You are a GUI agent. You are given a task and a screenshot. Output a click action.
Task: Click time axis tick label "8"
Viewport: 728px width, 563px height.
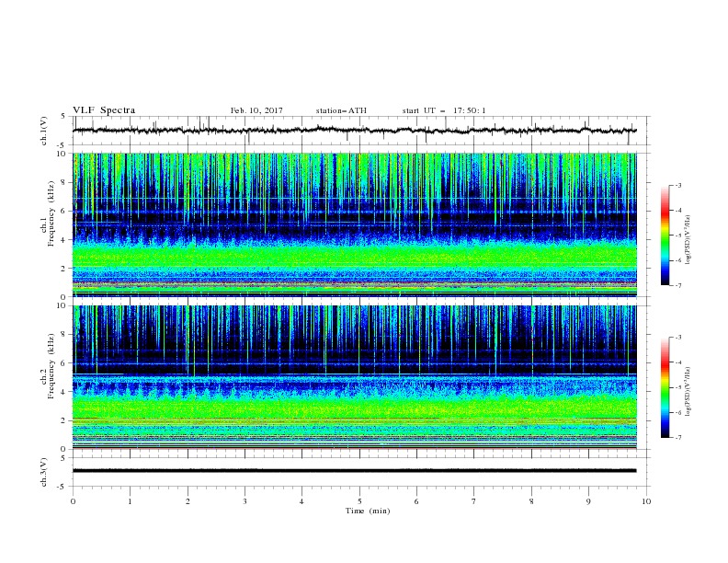coord(531,501)
